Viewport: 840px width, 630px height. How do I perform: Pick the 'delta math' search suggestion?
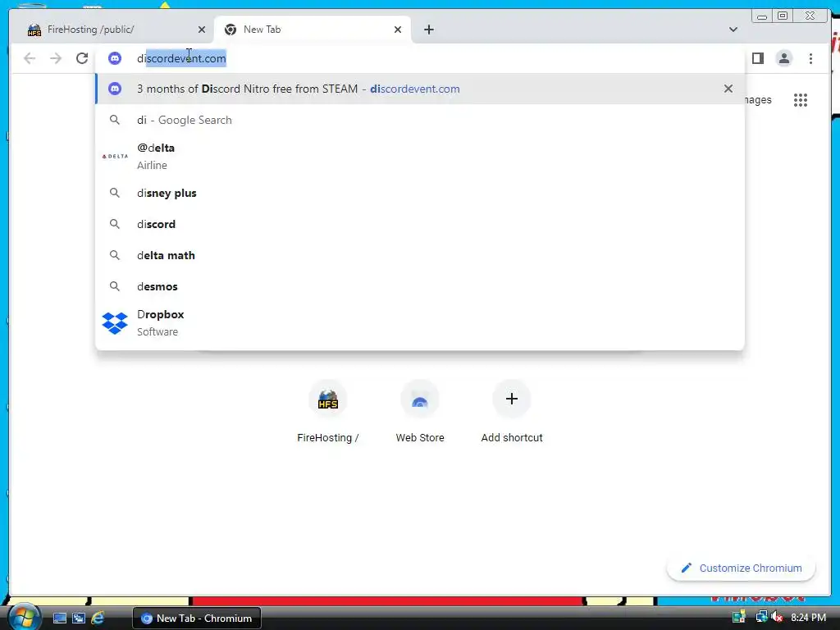point(419,256)
